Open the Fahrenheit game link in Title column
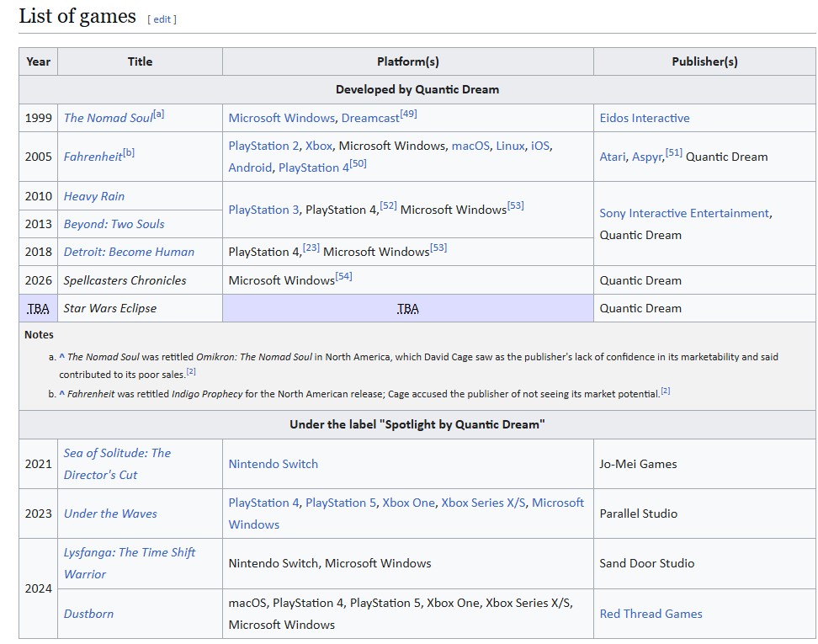 [x=93, y=157]
